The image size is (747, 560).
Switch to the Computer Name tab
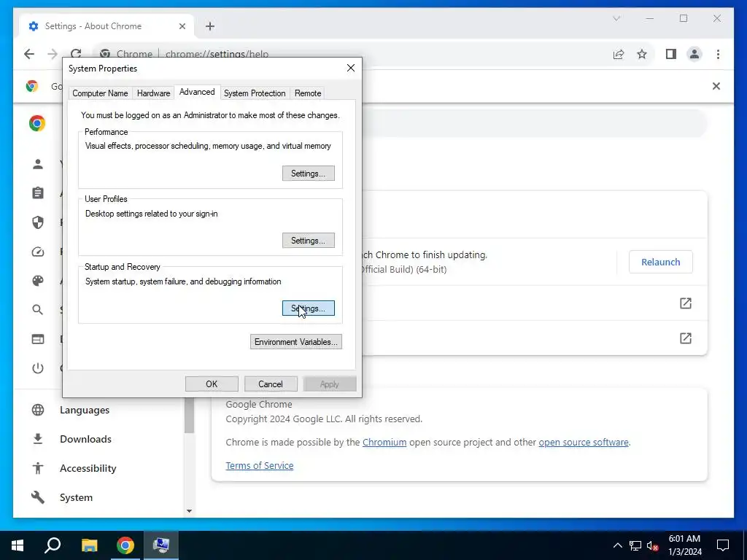100,93
